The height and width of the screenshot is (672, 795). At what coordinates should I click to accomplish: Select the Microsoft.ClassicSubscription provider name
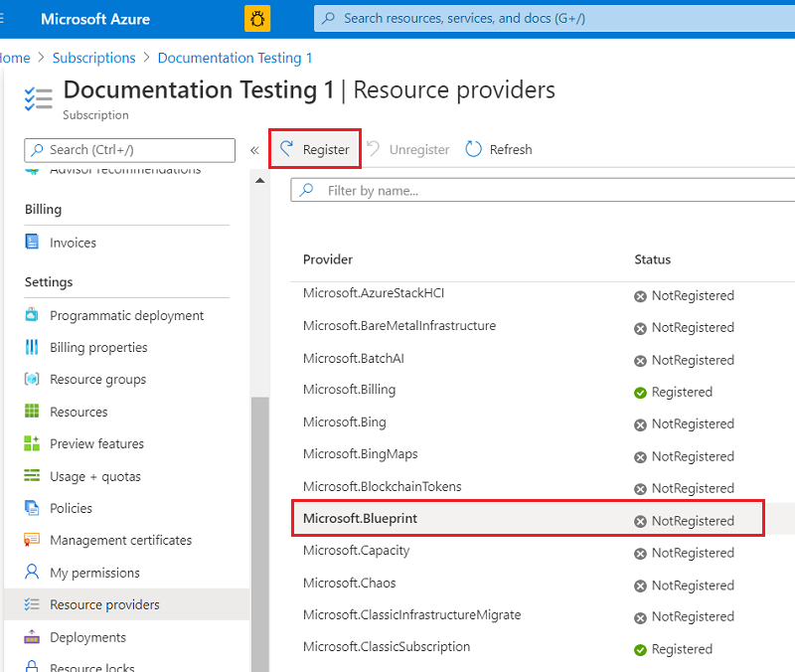(387, 647)
